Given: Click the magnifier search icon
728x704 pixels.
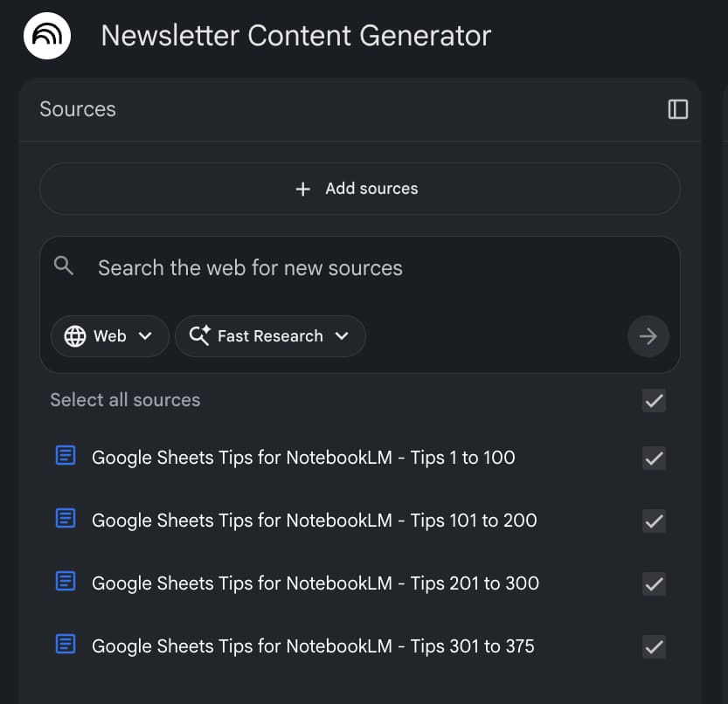Looking at the screenshot, I should pyautogui.click(x=64, y=266).
